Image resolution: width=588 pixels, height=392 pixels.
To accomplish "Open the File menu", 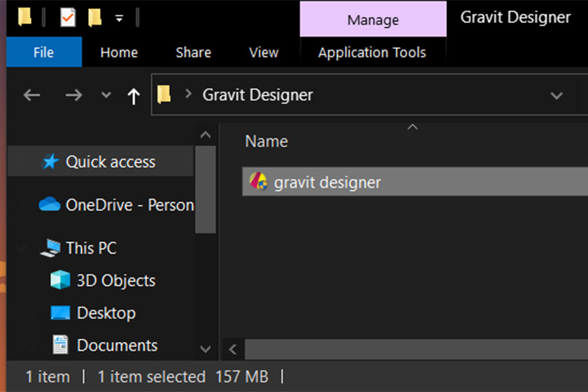I will point(44,52).
